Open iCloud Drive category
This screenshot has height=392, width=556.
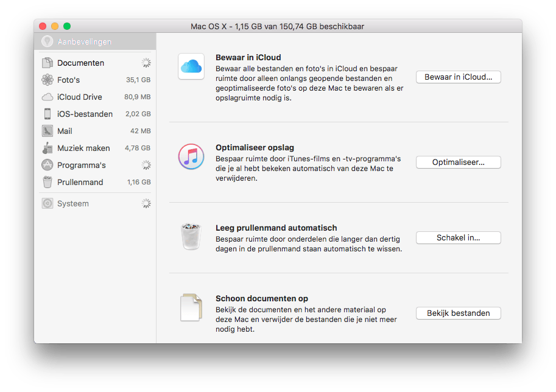click(x=95, y=97)
